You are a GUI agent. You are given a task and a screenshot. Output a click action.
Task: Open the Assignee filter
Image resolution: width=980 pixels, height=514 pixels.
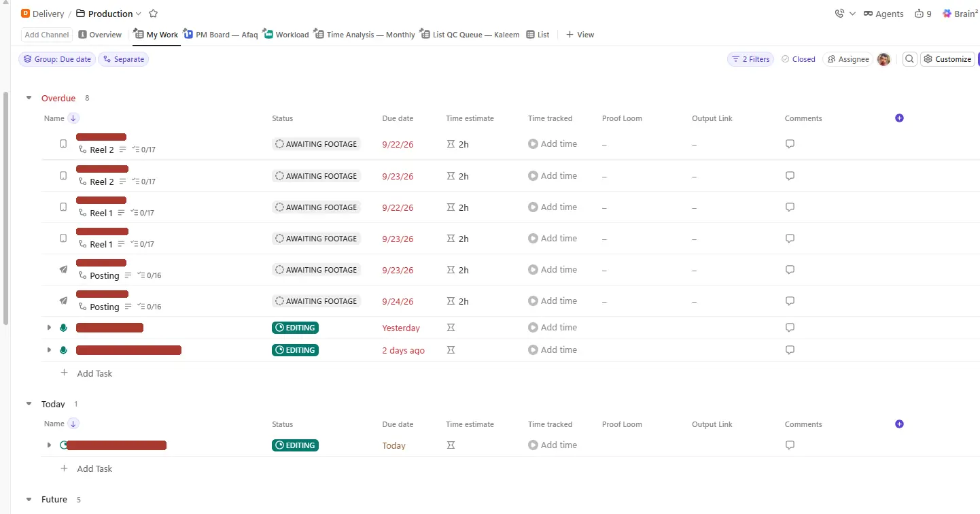point(847,59)
